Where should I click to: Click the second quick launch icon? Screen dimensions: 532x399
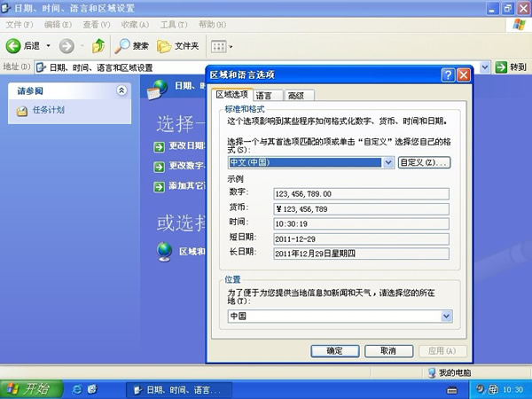coord(92,389)
